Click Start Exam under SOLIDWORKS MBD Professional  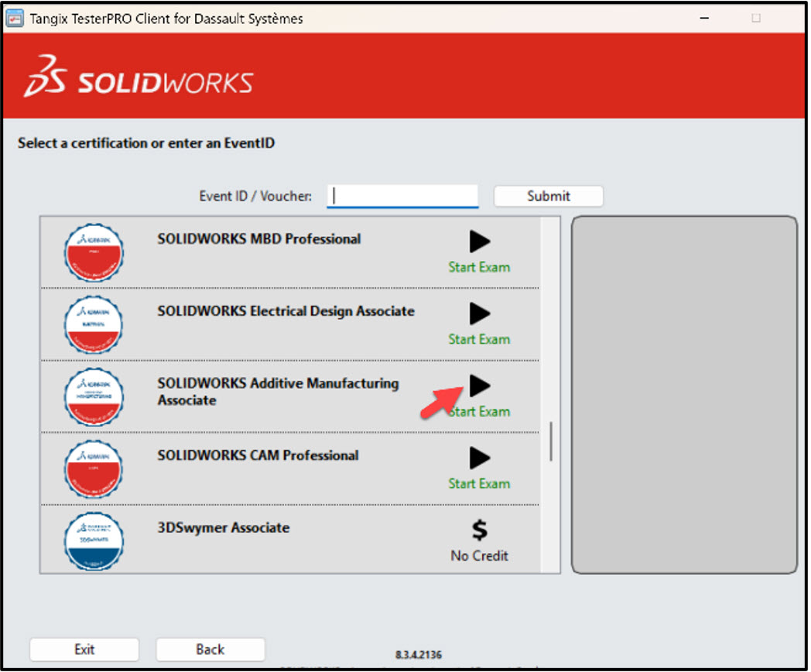click(x=479, y=266)
